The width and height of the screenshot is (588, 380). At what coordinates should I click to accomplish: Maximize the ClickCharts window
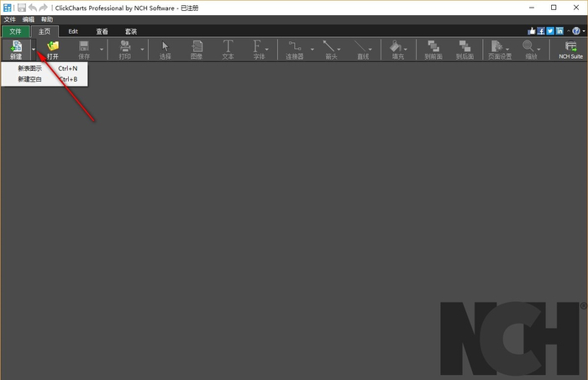click(x=554, y=8)
